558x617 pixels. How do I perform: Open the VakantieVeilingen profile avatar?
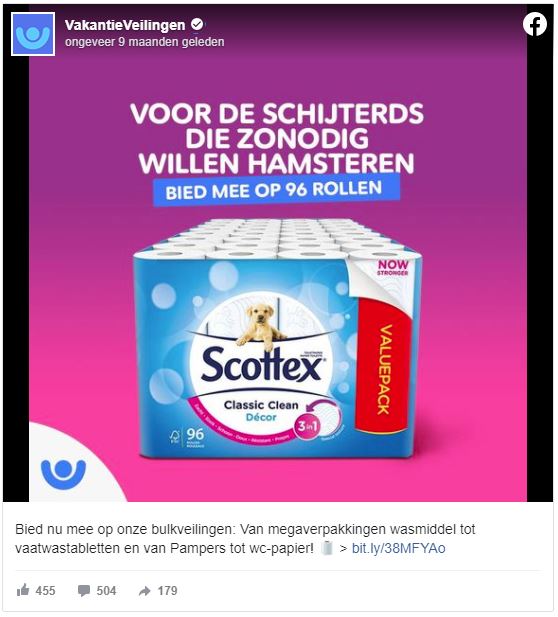point(33,34)
